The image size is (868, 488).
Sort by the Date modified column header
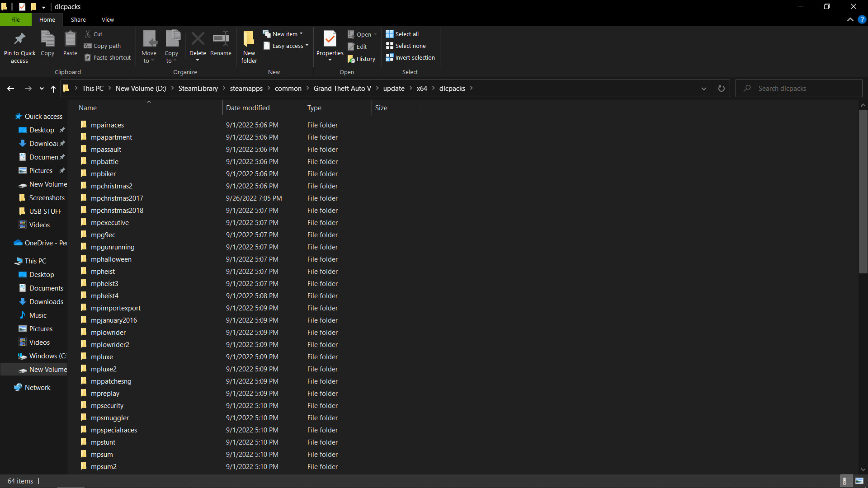[248, 108]
